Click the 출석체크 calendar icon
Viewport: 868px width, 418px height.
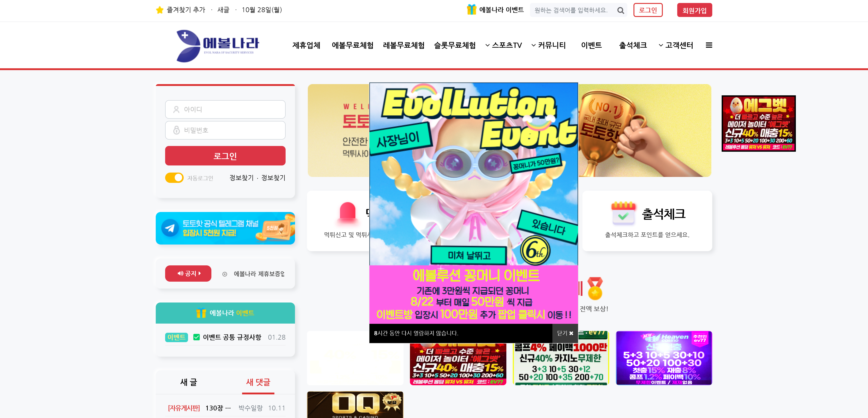623,213
